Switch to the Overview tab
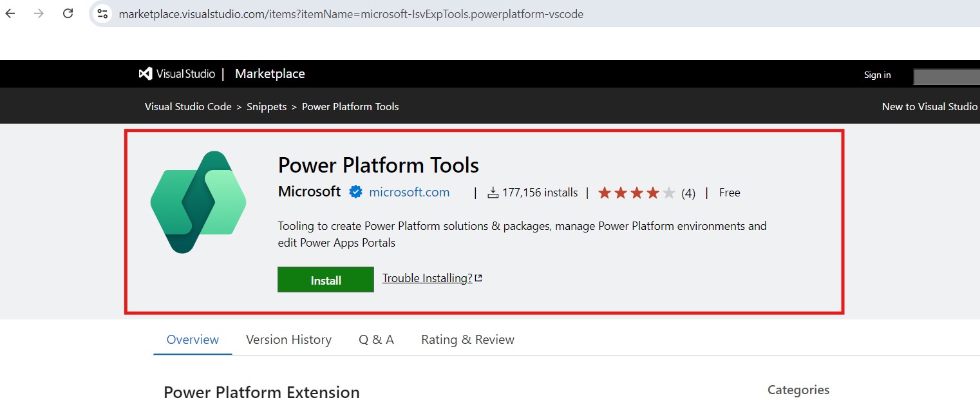 (x=193, y=339)
